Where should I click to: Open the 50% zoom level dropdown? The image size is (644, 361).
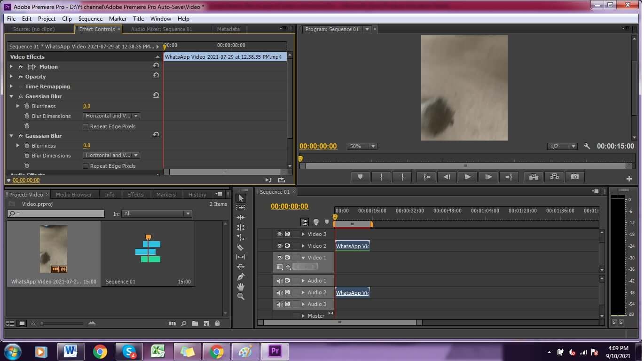(x=362, y=146)
